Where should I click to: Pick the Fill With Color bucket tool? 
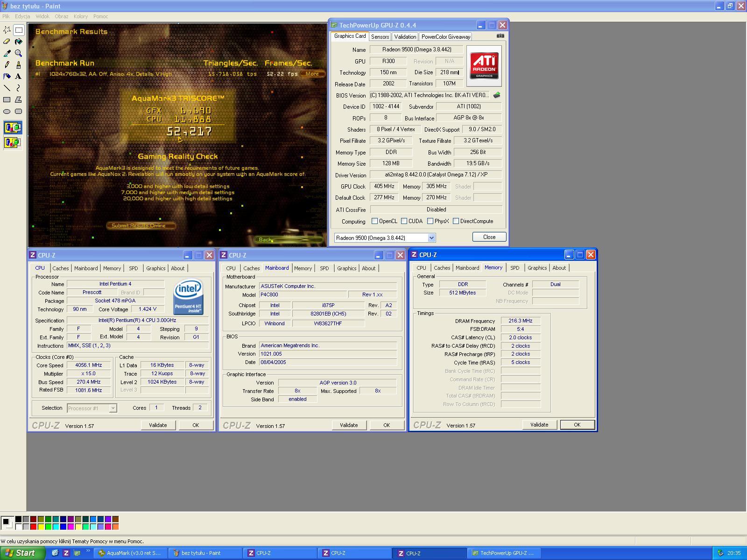(19, 42)
